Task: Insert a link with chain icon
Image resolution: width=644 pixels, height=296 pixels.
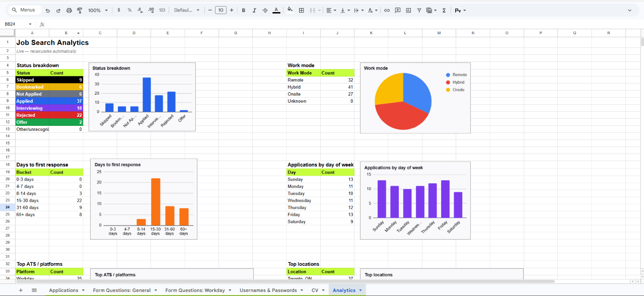Action: coord(387,10)
